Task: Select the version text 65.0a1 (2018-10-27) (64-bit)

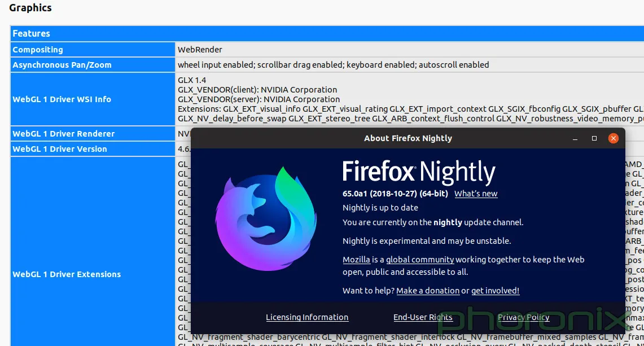Action: [395, 194]
